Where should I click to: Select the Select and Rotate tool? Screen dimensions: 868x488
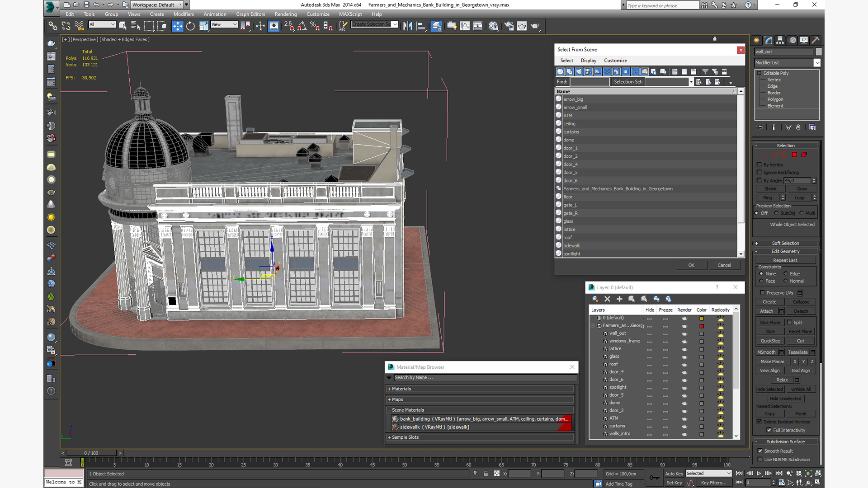tap(190, 26)
